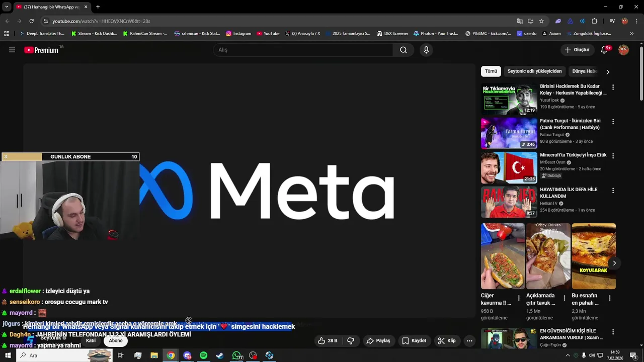Close the YouTube browser tab
This screenshot has width=644, height=362.
tap(86, 7)
